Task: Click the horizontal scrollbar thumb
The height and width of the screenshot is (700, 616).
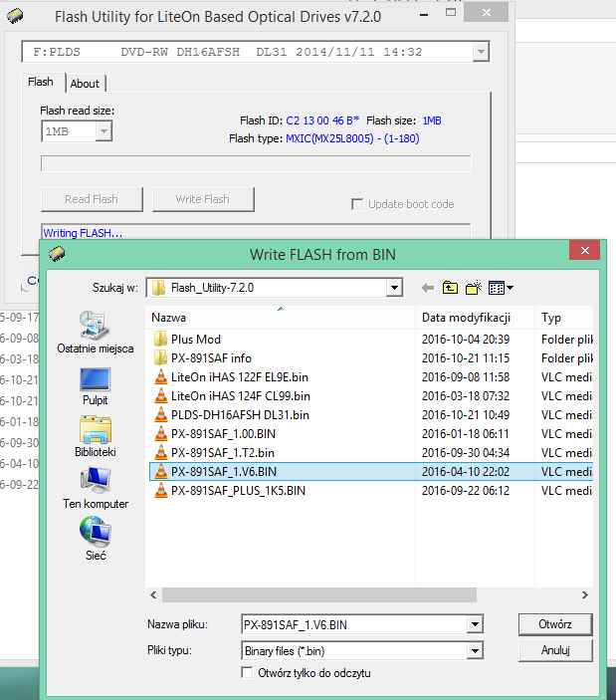Action: coord(319,595)
